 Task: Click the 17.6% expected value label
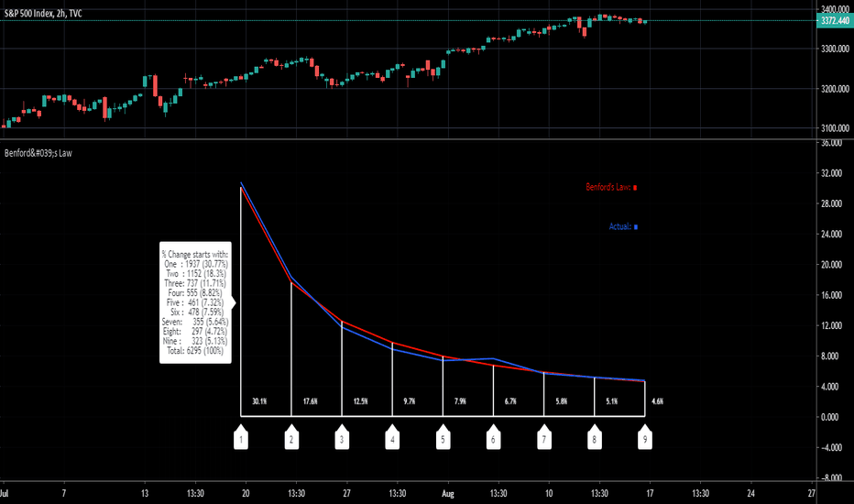click(x=310, y=401)
